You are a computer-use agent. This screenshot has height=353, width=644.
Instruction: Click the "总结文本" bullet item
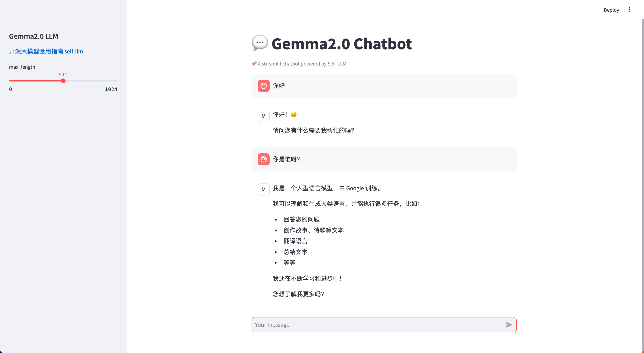coord(295,252)
